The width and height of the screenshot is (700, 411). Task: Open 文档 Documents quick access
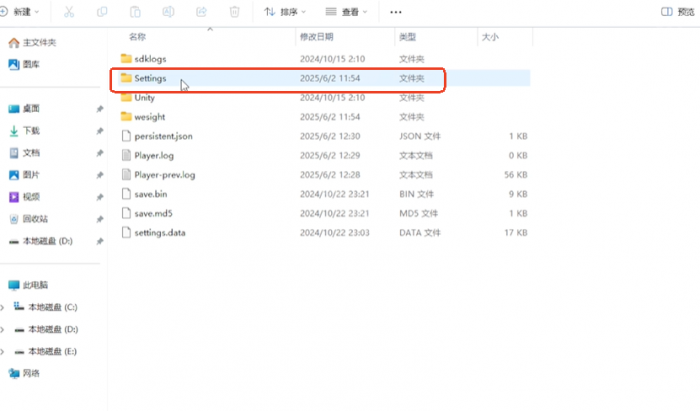click(25, 153)
